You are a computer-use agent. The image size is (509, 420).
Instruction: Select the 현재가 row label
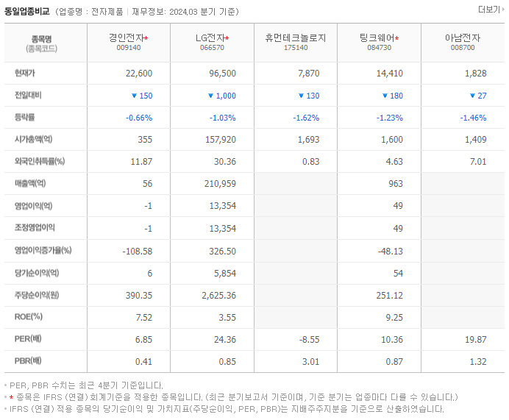(x=25, y=73)
